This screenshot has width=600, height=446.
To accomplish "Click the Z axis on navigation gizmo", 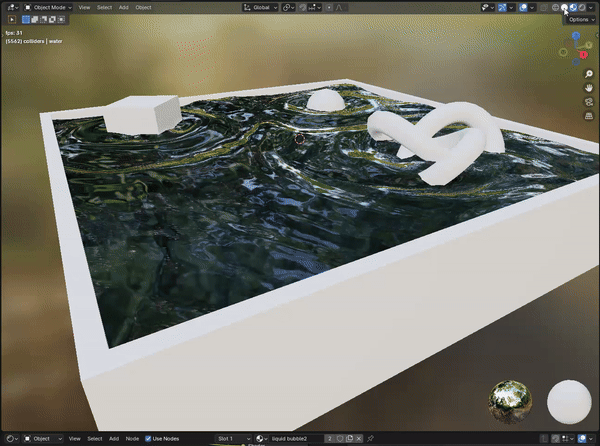I will 576,36.
